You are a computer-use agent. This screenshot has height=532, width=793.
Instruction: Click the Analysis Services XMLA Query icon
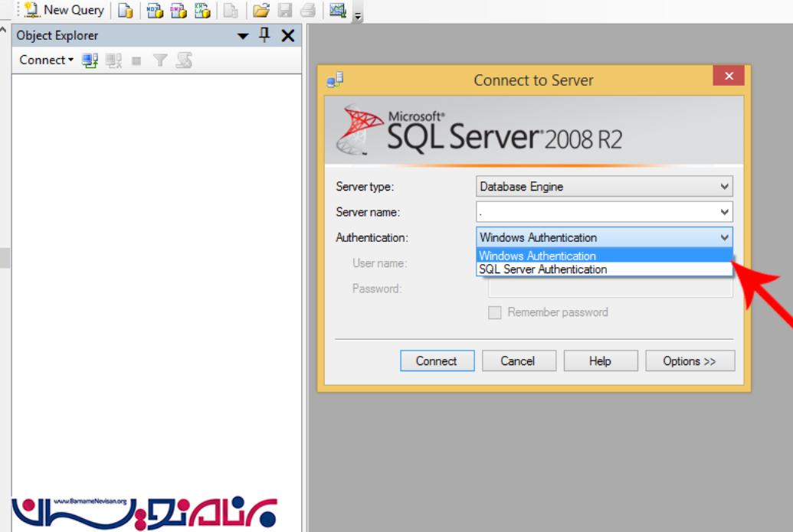point(202,11)
